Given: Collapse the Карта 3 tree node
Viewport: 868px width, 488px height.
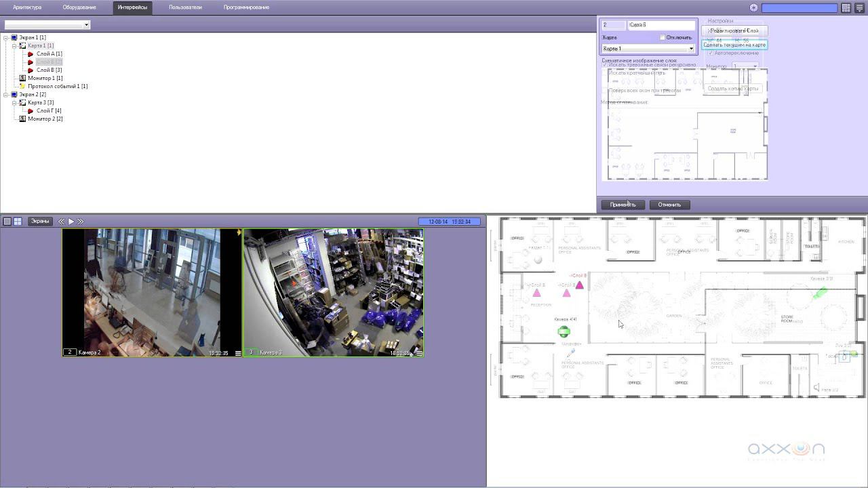Looking at the screenshot, I should [14, 102].
